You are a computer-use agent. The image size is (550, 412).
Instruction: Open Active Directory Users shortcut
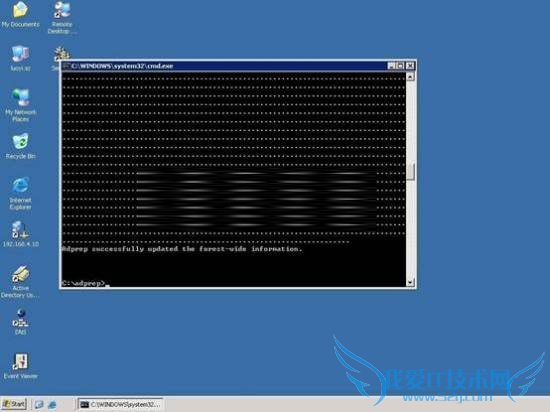pyautogui.click(x=20, y=282)
